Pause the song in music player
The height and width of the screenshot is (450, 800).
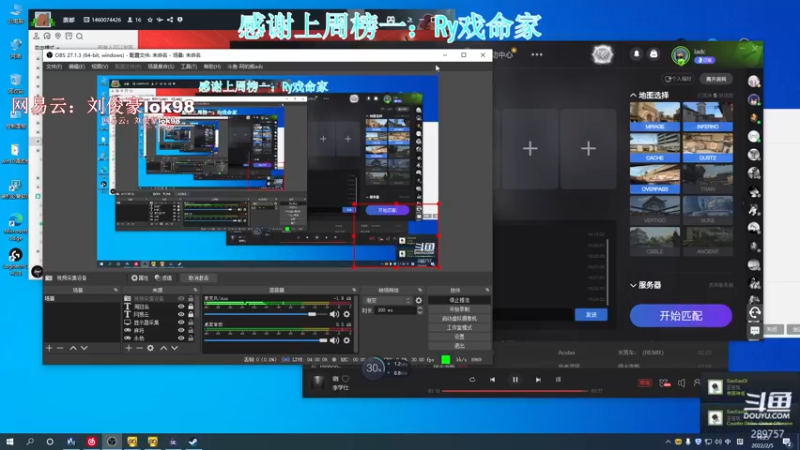tap(515, 380)
